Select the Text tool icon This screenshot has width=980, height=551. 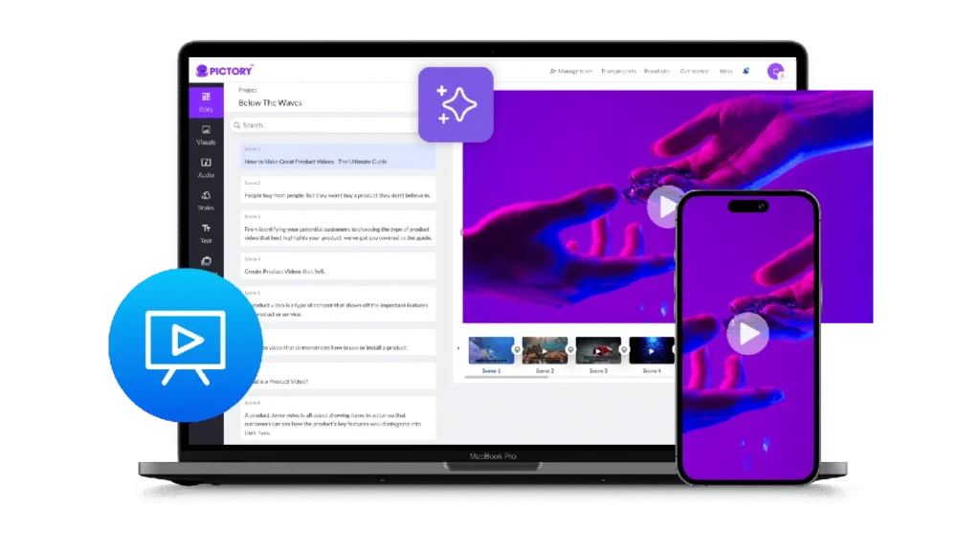point(206,232)
